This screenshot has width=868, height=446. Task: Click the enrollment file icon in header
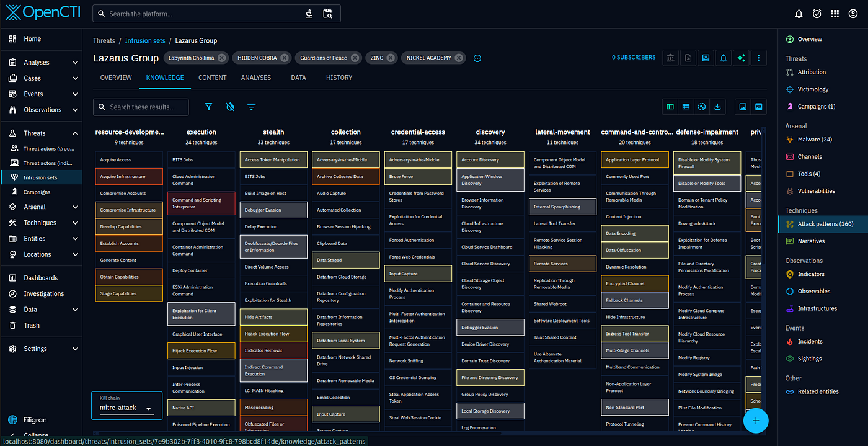pos(688,58)
